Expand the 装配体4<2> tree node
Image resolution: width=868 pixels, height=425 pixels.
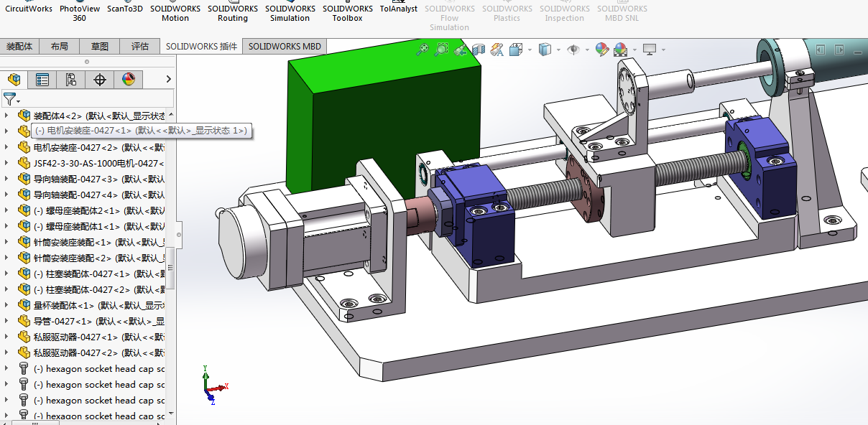7,116
